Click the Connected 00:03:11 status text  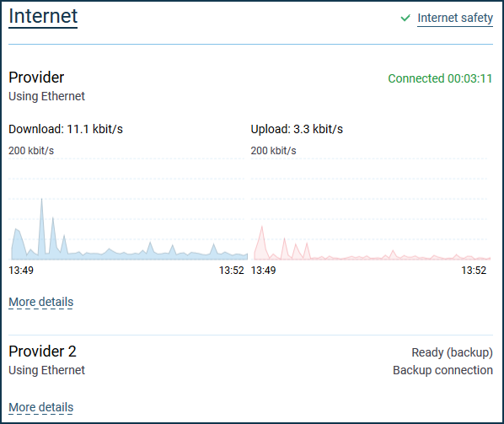click(x=440, y=78)
